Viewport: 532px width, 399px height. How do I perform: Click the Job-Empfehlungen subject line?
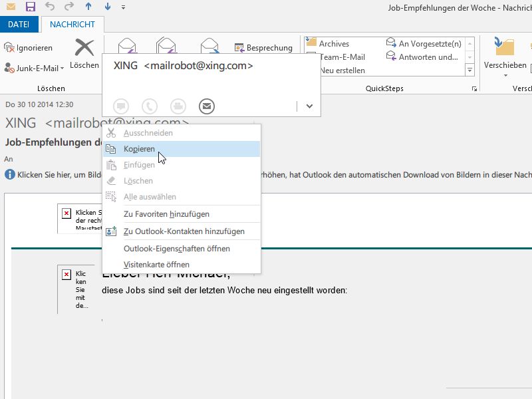point(53,142)
